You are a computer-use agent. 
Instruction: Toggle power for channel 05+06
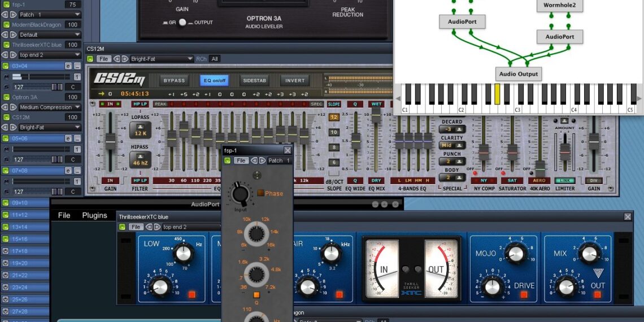(x=6, y=138)
